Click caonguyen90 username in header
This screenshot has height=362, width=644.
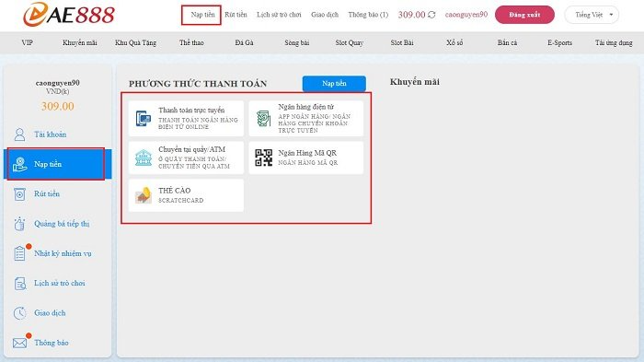[466, 15]
